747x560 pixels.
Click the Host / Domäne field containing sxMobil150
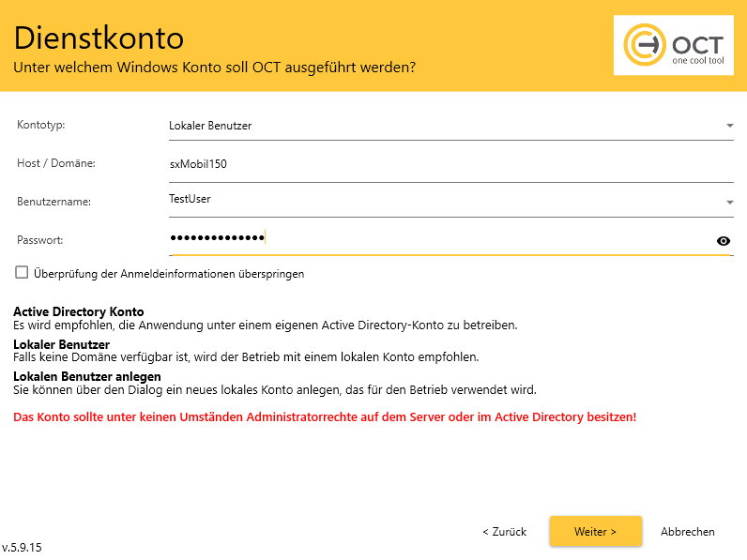coord(441,164)
